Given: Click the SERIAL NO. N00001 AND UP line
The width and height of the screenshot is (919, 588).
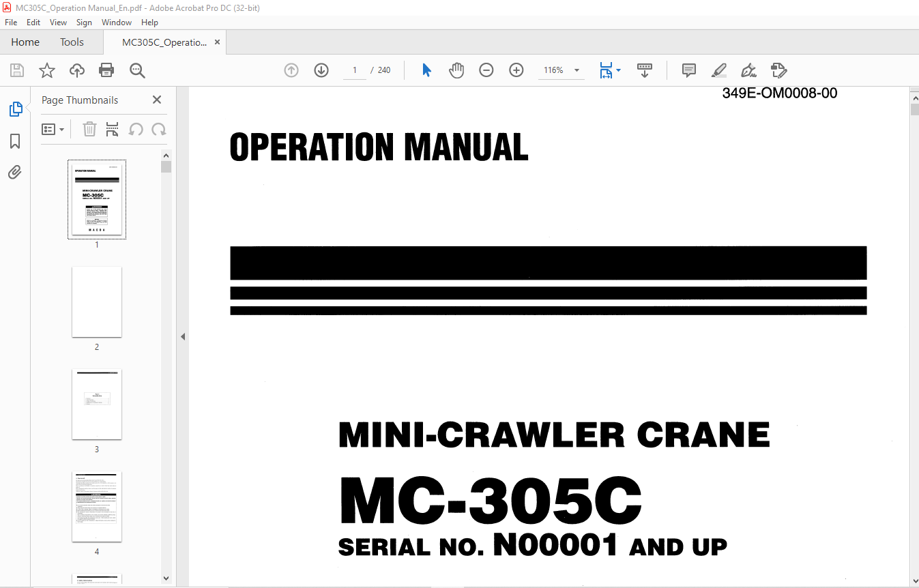Looking at the screenshot, I should 533,546.
